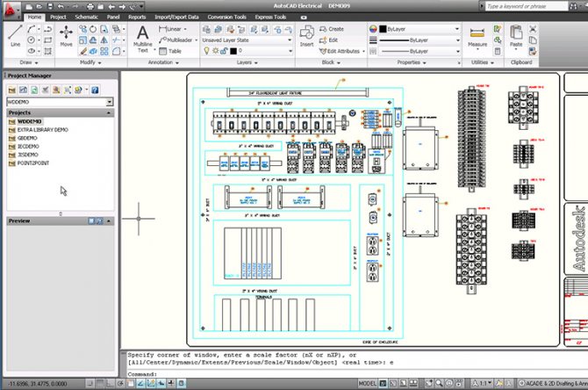Toggle polar tracking in status bar
The image size is (588, 390).
point(120,383)
